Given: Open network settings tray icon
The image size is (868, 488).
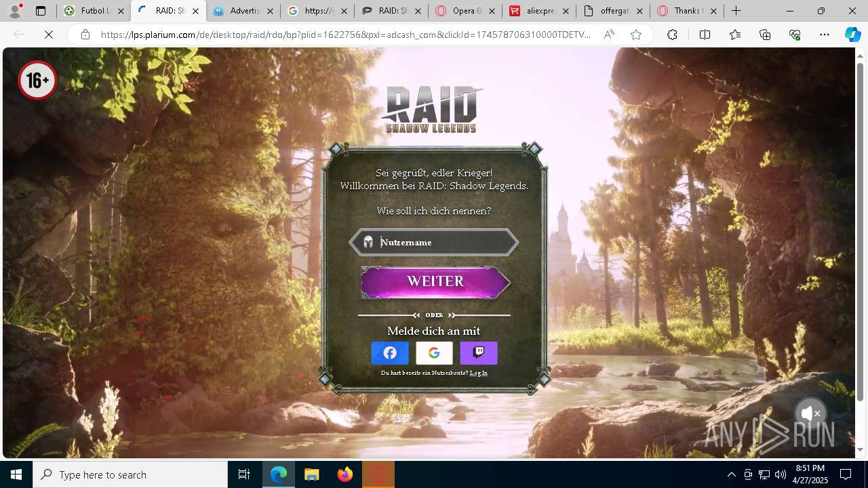Looking at the screenshot, I should [764, 474].
